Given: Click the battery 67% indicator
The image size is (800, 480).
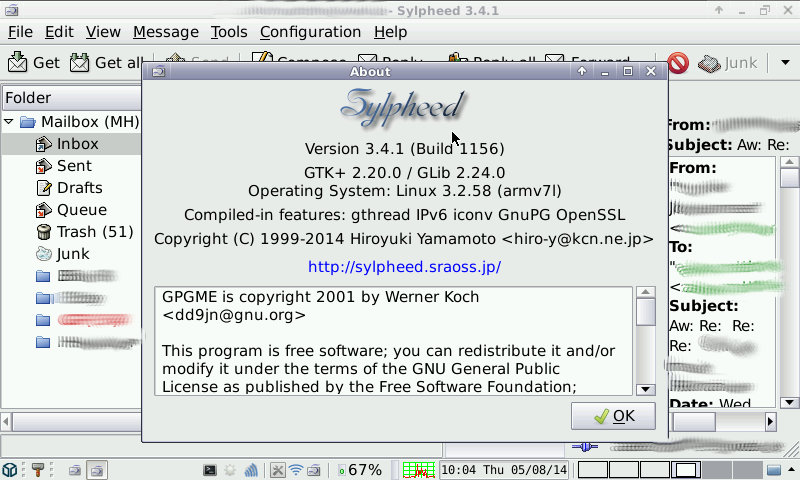Looking at the screenshot, I should [360, 470].
